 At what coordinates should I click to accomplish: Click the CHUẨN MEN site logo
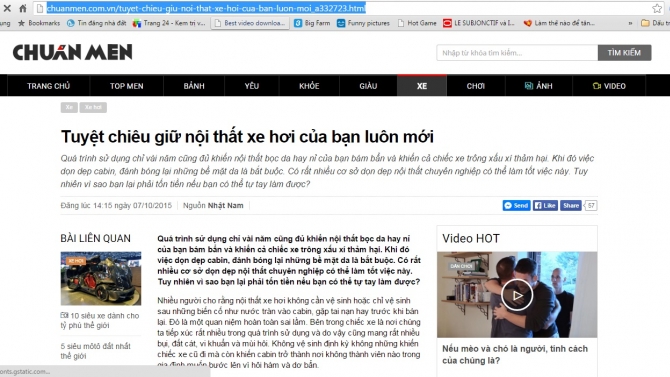click(73, 52)
